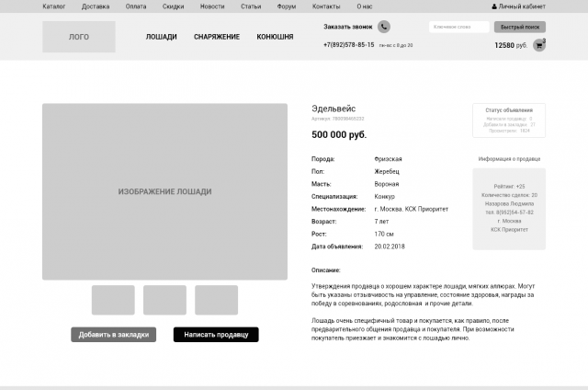588x390 pixels.
Task: Switch to СНАРЯЖЕНИЕ category
Action: [x=217, y=37]
